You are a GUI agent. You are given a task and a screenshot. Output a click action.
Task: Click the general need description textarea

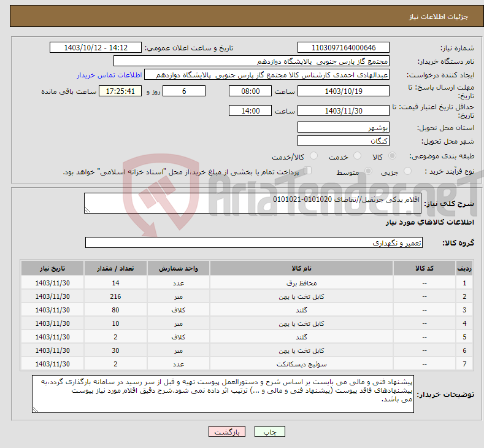point(253,203)
